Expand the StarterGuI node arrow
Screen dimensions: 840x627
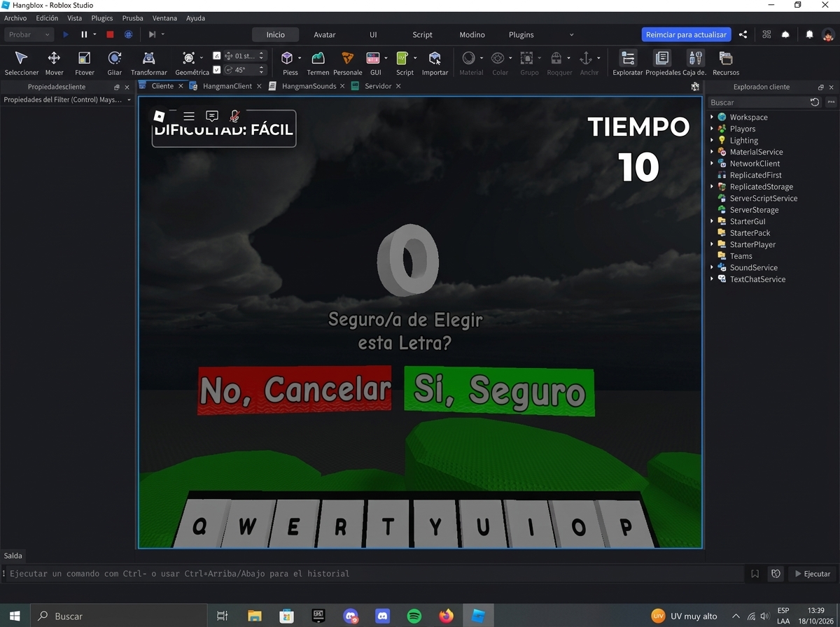point(712,221)
